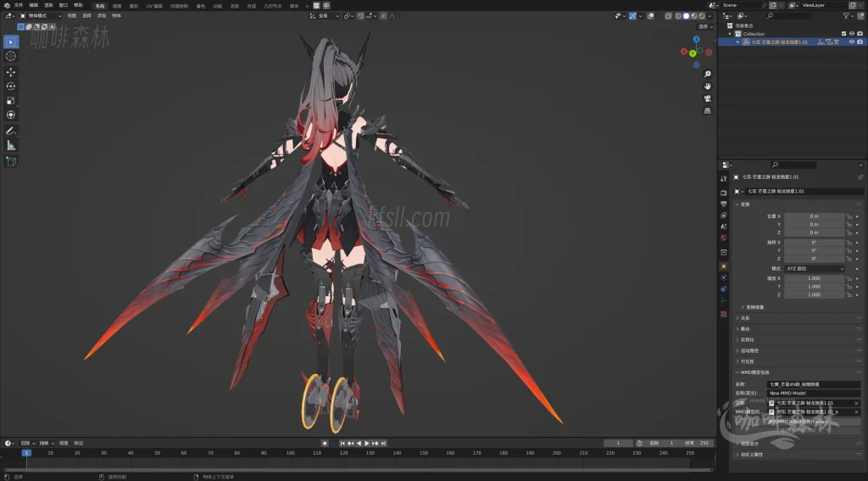
Task: Switch to wireframe viewport shading
Action: tap(678, 16)
